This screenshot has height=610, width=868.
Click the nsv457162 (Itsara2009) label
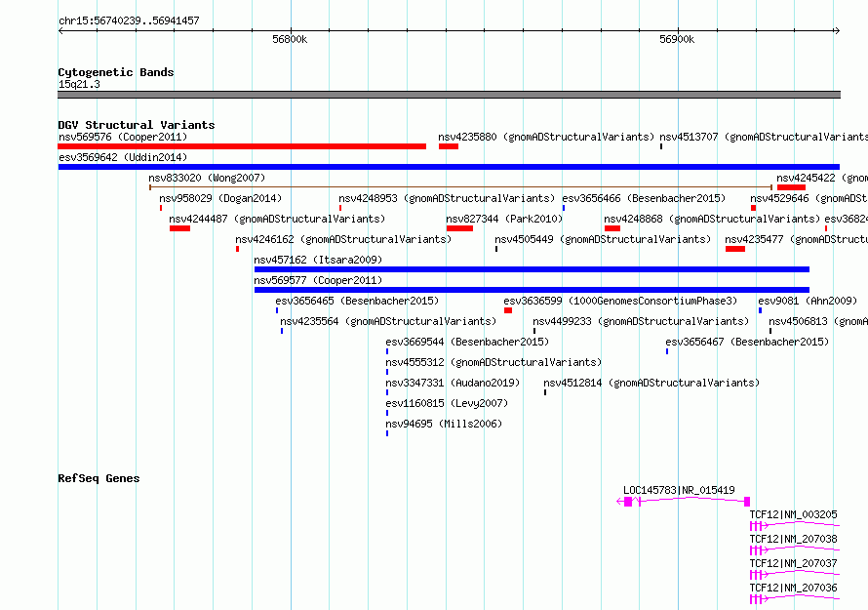[x=318, y=260]
